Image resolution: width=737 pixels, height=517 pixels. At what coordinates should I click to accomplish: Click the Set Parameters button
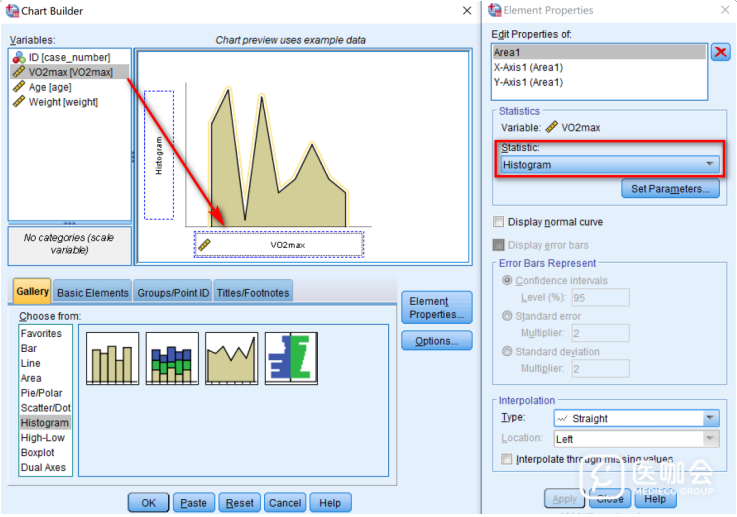click(669, 189)
